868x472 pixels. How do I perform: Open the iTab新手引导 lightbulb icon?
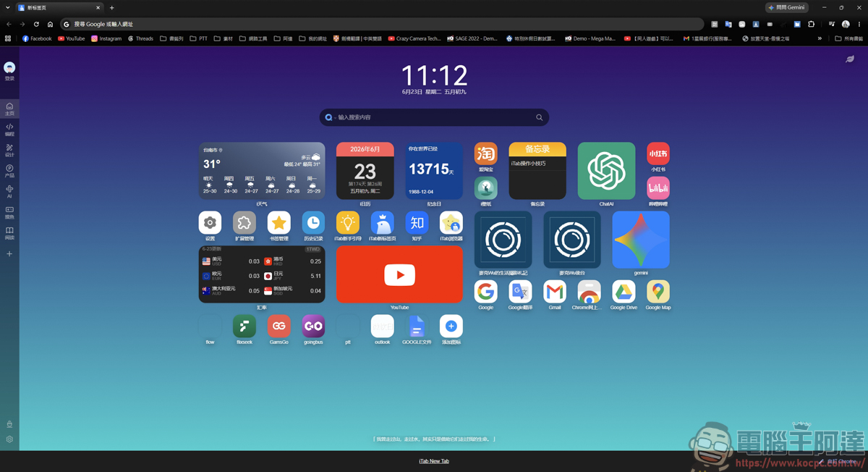click(348, 223)
